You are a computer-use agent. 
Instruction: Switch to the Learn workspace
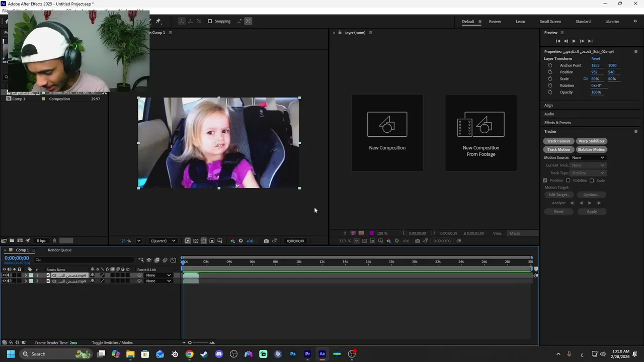520,22
